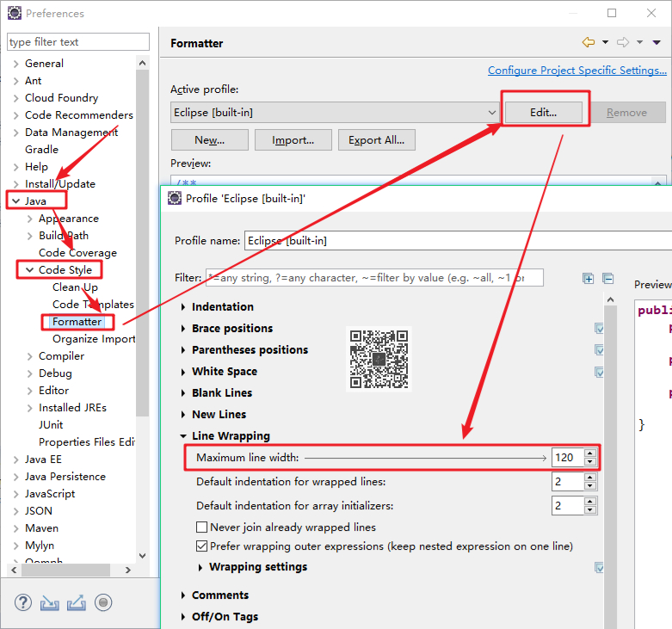Click the tree scrollbar down arrow

142,556
